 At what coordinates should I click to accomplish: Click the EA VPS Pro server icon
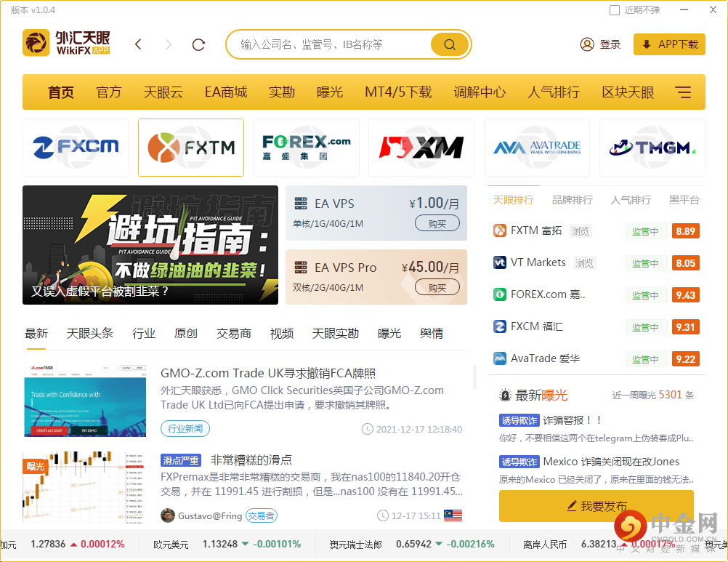point(301,268)
